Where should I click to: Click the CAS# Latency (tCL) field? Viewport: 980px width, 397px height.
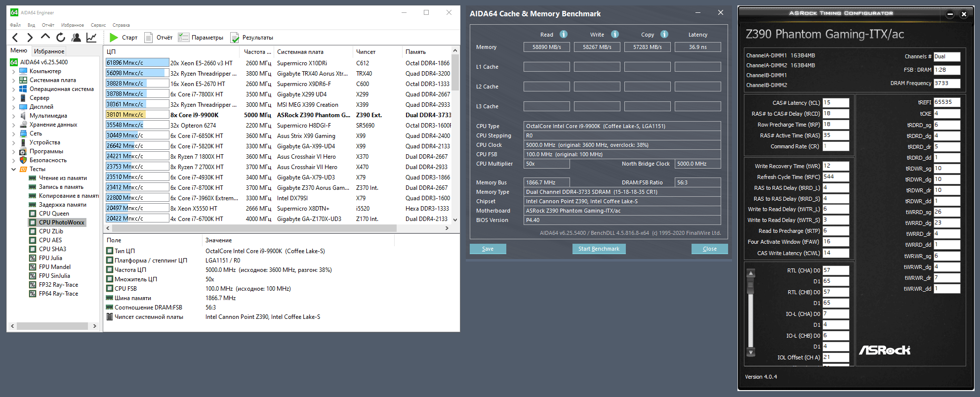836,103
